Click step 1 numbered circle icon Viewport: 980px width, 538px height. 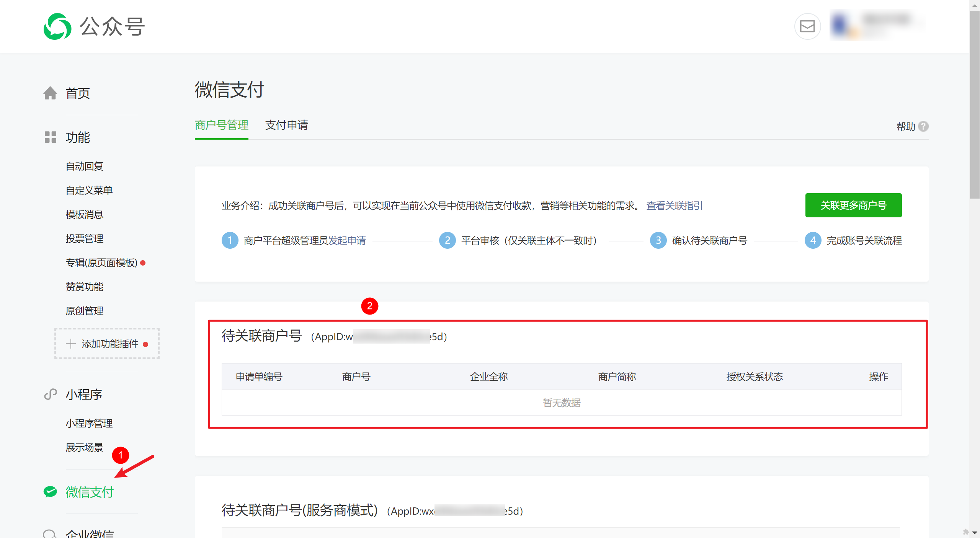coord(230,240)
